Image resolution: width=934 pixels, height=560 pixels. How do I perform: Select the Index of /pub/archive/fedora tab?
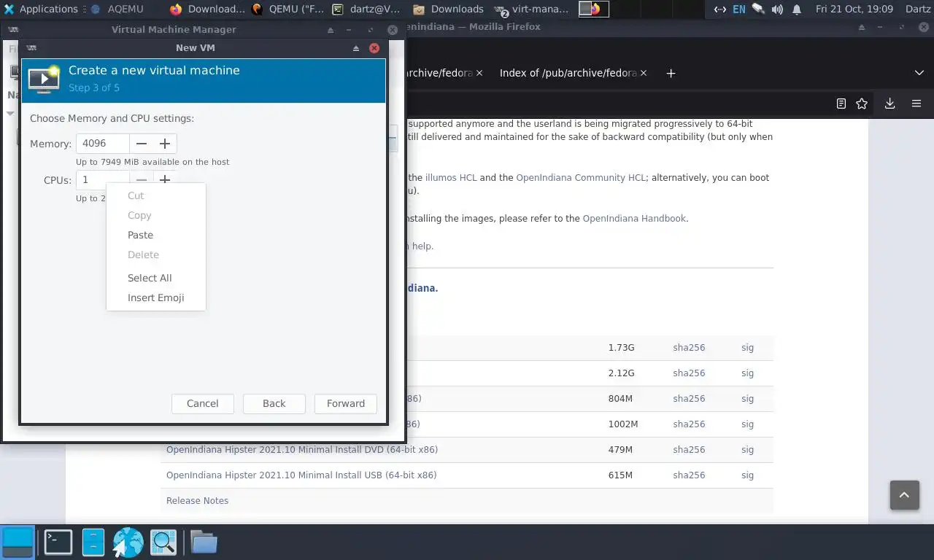click(568, 73)
